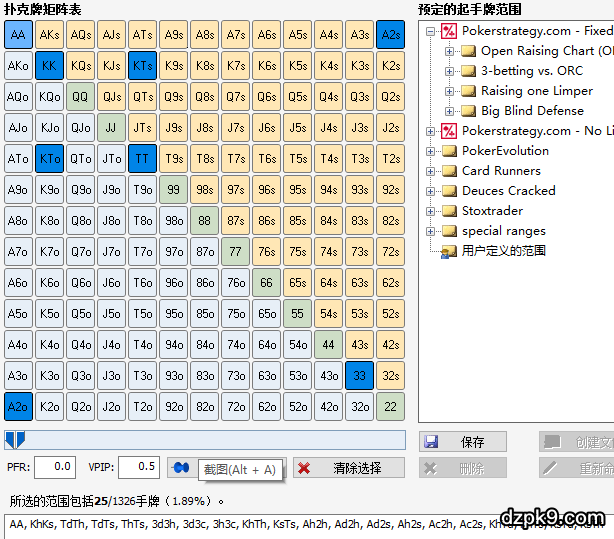Click the Deuces Cracked folder icon
Viewport: 614px width, 539px height.
pyautogui.click(x=449, y=191)
